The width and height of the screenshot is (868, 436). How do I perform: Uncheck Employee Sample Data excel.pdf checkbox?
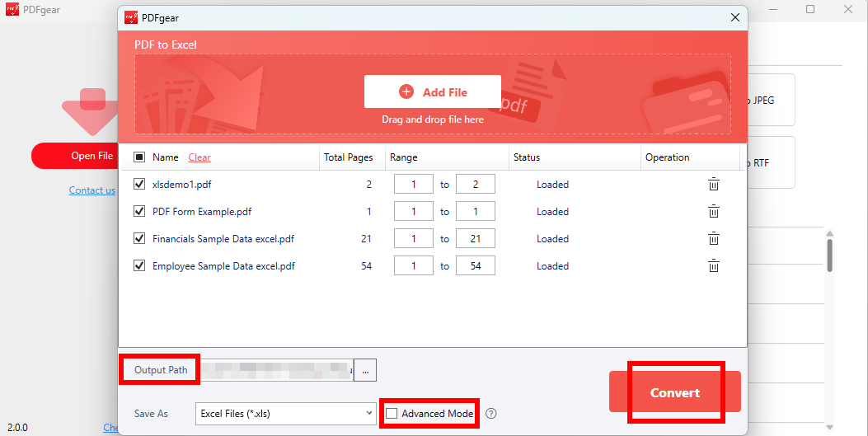click(x=139, y=265)
